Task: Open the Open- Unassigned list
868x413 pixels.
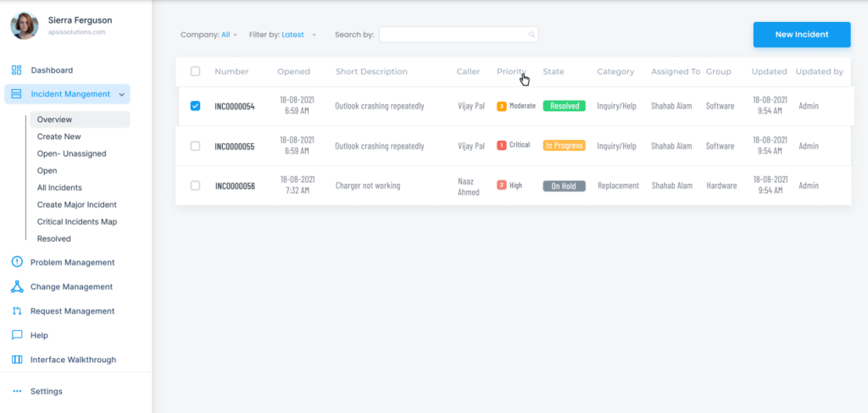Action: click(x=71, y=153)
